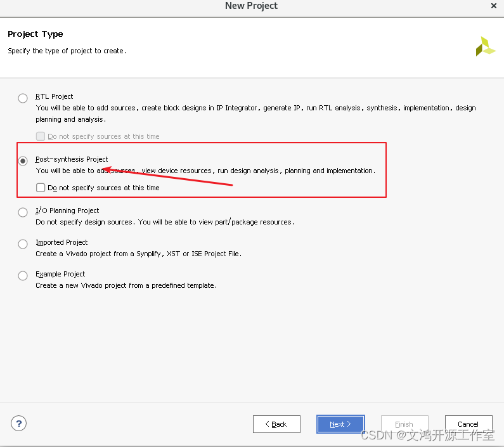Screen dimensions: 504x447
Task: Close the New Project dialog with X
Action: 494,6
